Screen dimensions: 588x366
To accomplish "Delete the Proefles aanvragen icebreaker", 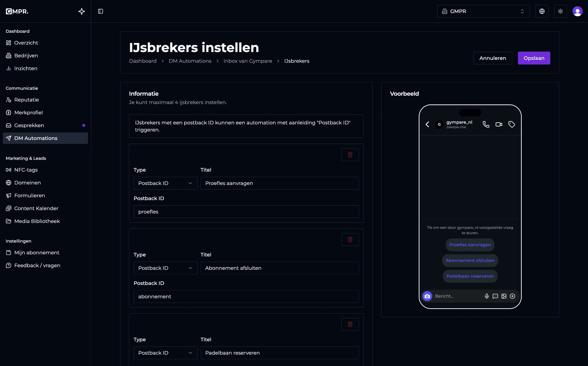I will [350, 155].
